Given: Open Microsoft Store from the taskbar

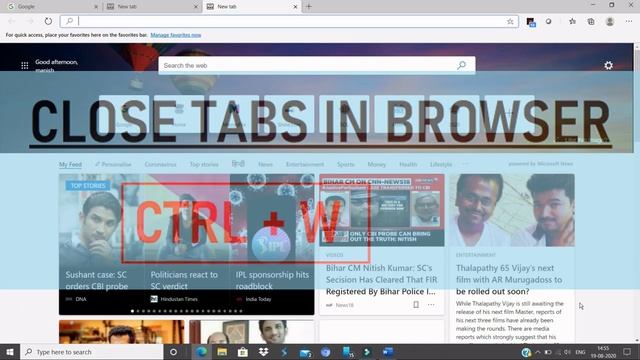Looking at the screenshot, I should click(x=242, y=352).
